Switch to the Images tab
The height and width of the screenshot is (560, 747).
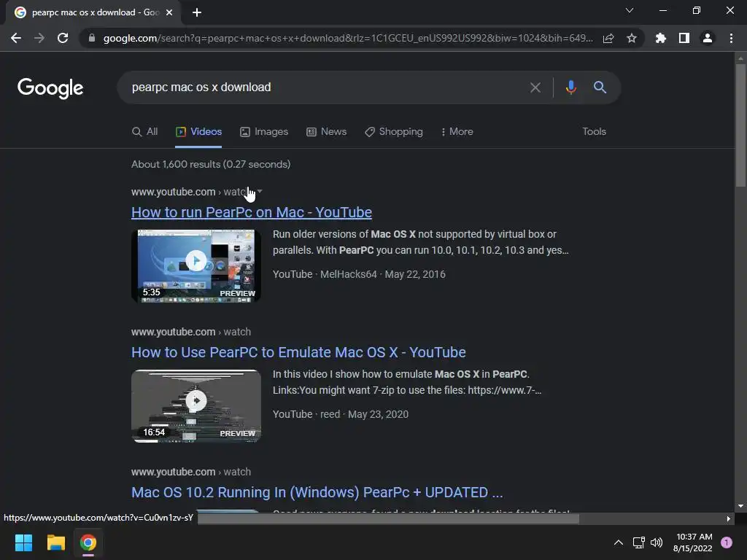point(264,132)
